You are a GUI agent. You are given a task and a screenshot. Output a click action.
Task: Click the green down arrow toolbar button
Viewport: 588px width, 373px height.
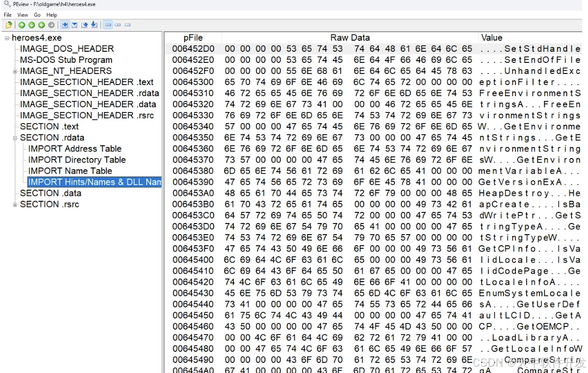(32, 25)
